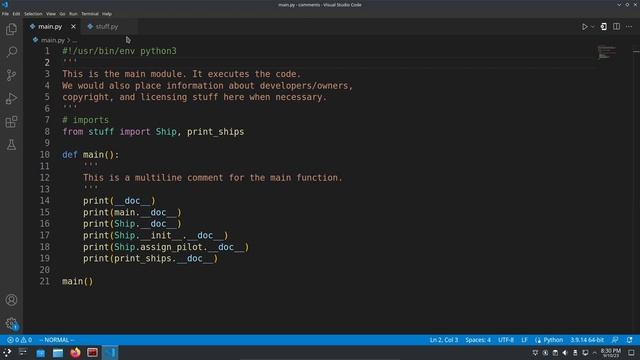The image size is (640, 360).
Task: Open the File menu
Action: tap(5, 13)
